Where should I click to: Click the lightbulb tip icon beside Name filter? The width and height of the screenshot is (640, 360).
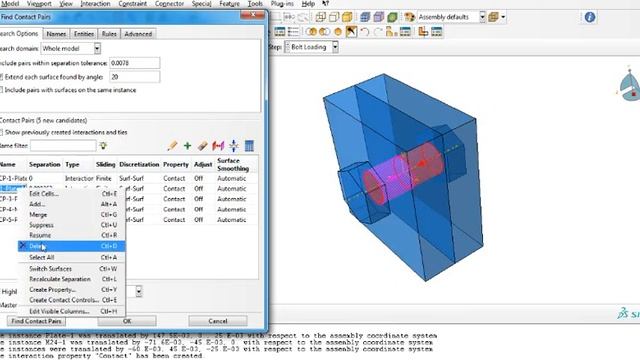pos(103,145)
